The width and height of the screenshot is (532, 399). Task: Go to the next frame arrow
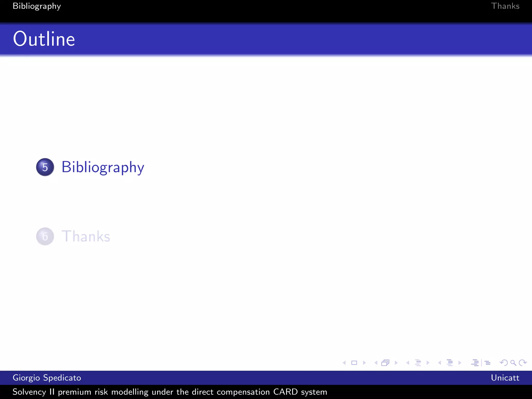coord(396,363)
